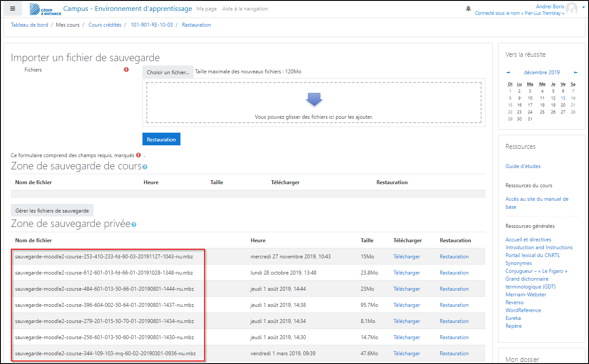589x364 pixels.
Task: Open the hamburger navigation menu
Action: 13,9
